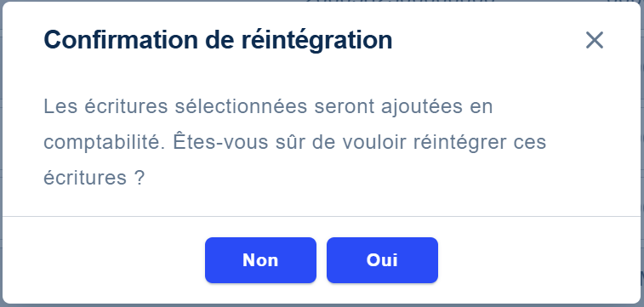Decline reintegration with the Non button
The height and width of the screenshot is (307, 644).
260,260
